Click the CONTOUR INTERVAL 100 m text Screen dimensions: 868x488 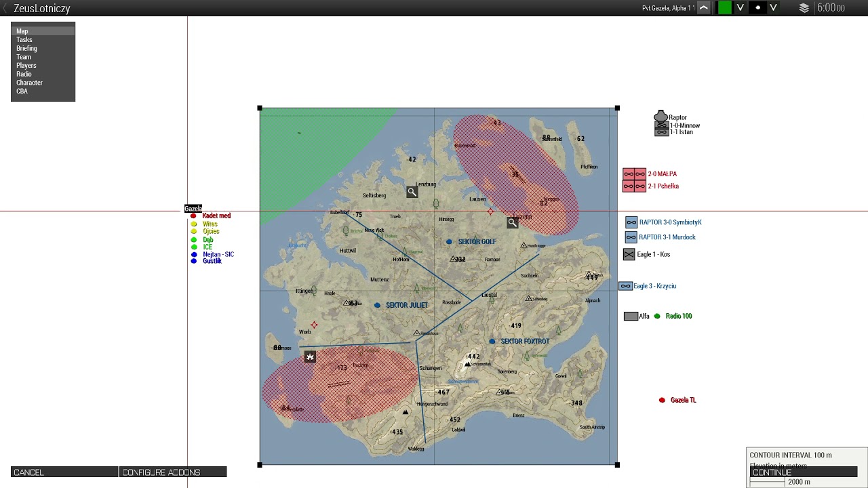791,455
